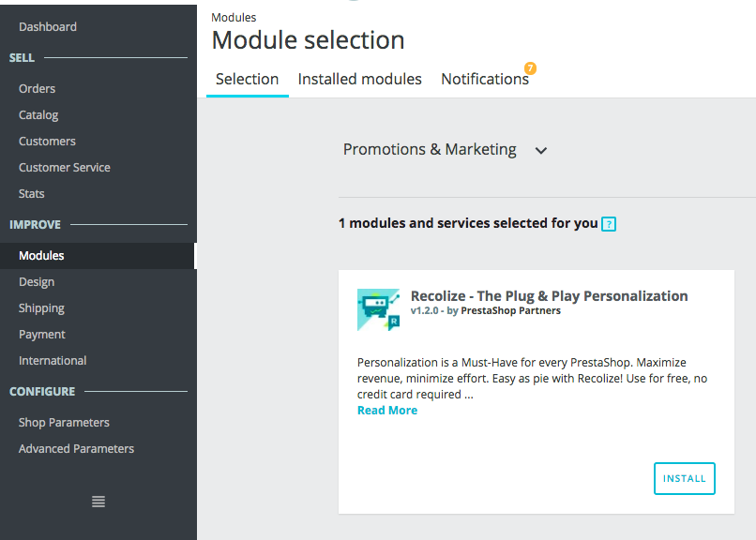Click '1 modules and services selected' heading
Viewport: 756px width, 540px height.
coord(468,223)
